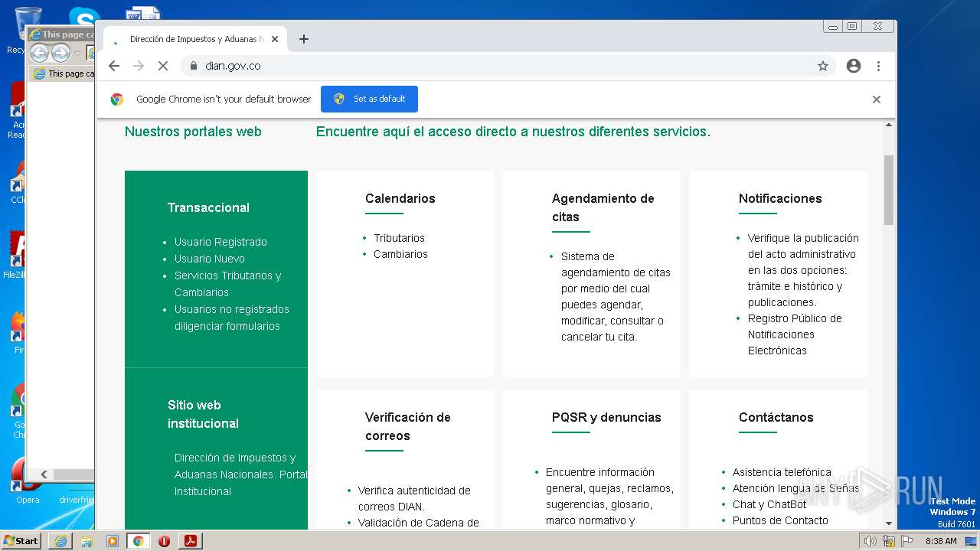Open Usuario Nuevo link
Image resolution: width=980 pixels, height=551 pixels.
(x=210, y=259)
